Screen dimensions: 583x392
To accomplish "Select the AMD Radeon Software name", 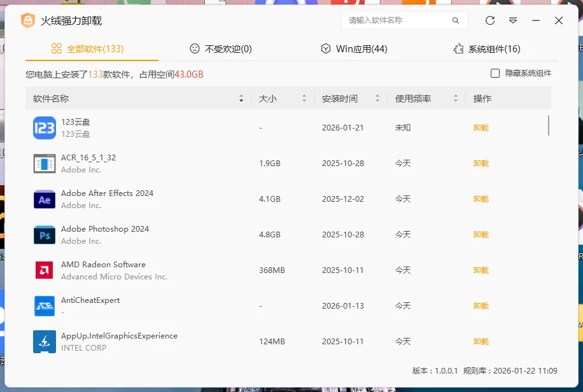I will pyautogui.click(x=103, y=265).
